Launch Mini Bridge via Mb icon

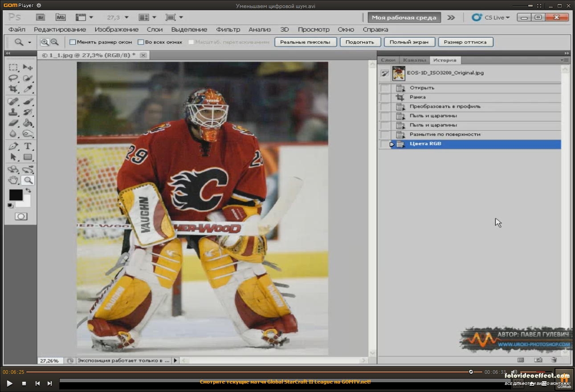61,17
